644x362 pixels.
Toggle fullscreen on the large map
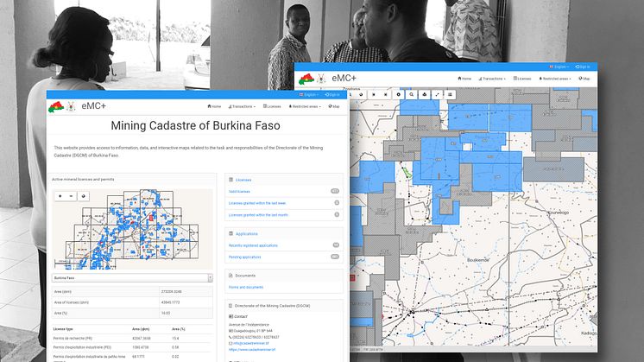(x=438, y=93)
